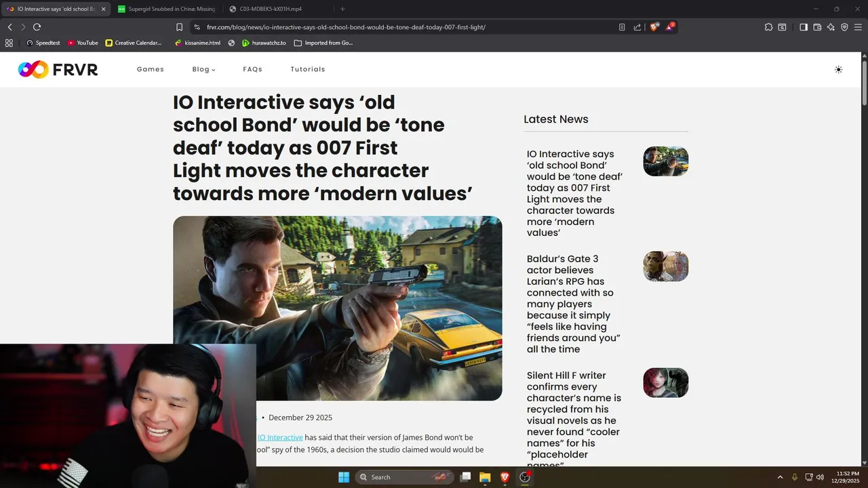868x488 pixels.
Task: Open OBS Studio from the taskbar
Action: [524, 477]
